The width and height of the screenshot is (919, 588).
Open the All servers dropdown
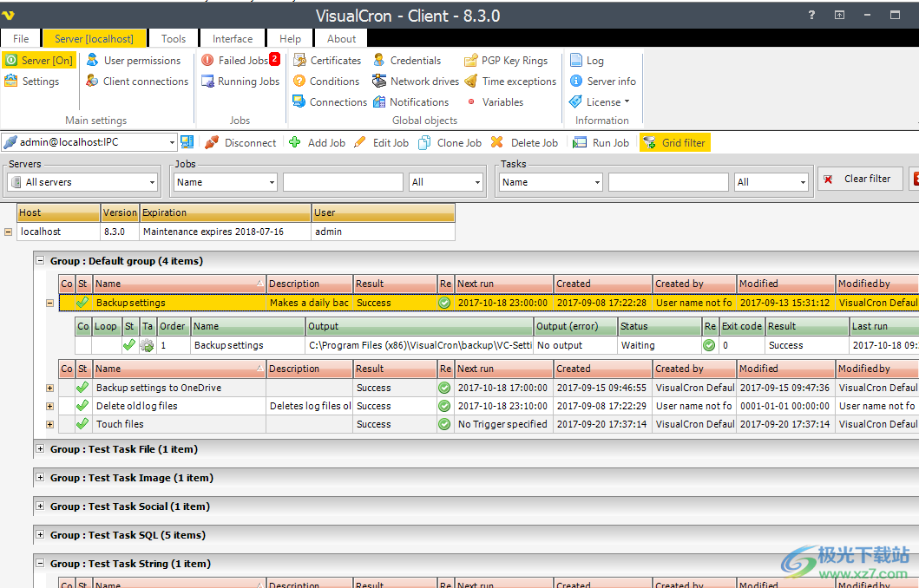click(x=152, y=182)
